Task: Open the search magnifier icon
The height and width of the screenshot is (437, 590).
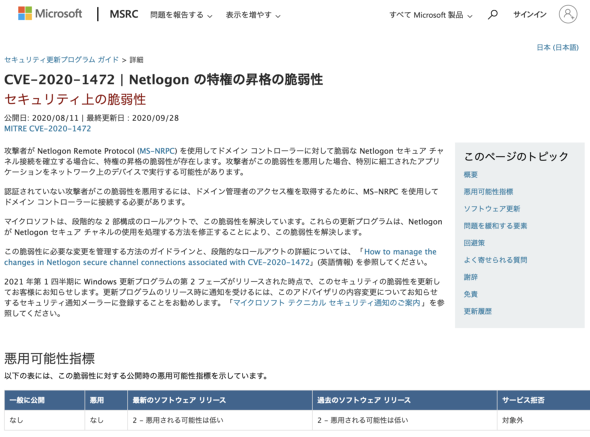Action: coord(493,15)
